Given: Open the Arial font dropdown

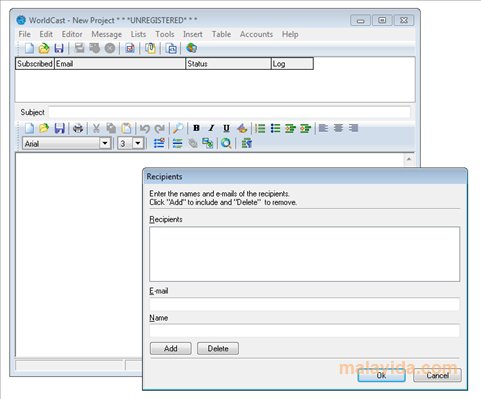Looking at the screenshot, I should pos(105,144).
